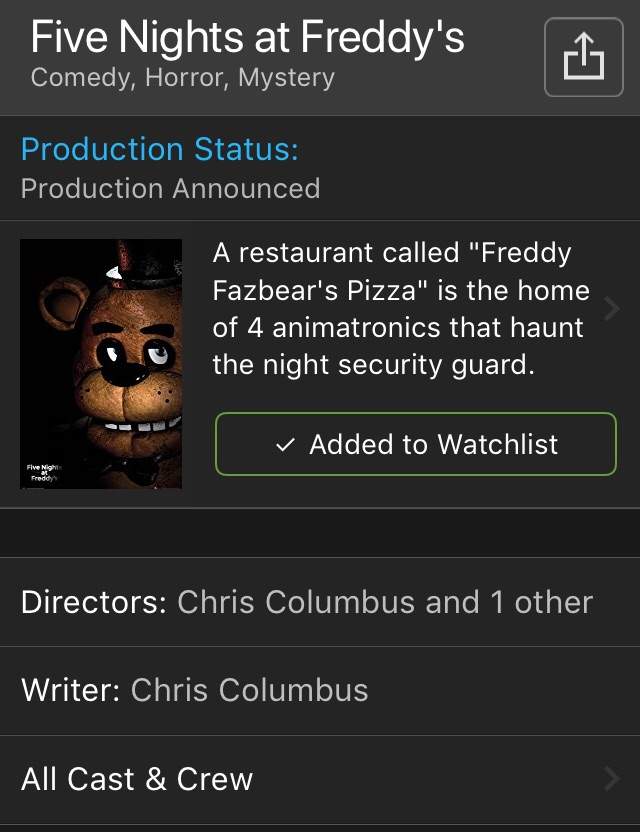Click the movie title Five Nights at Freddy's

point(247,37)
